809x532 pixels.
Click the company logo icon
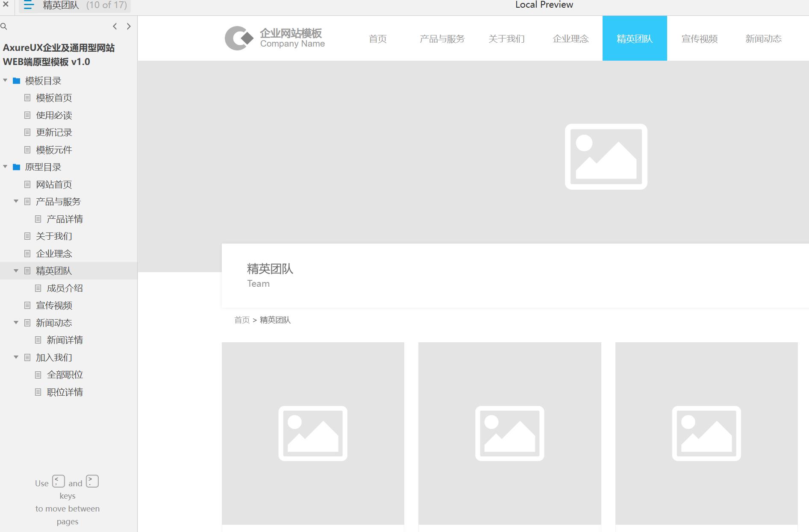click(x=239, y=38)
